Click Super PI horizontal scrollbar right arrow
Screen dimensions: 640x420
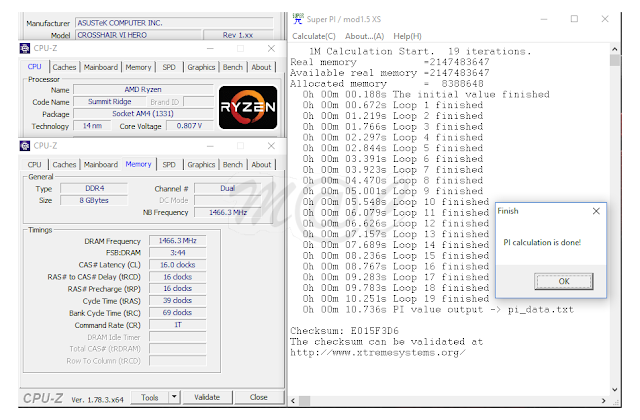(x=603, y=401)
